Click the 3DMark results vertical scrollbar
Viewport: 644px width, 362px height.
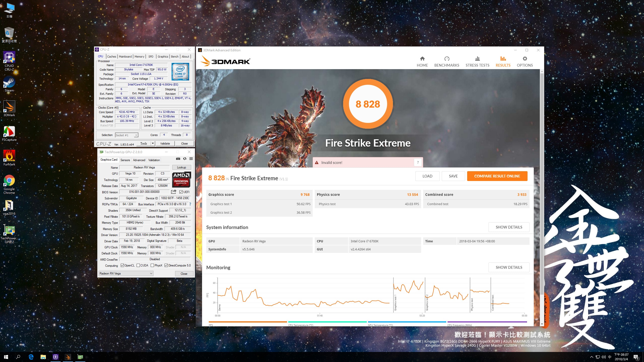(x=542, y=184)
